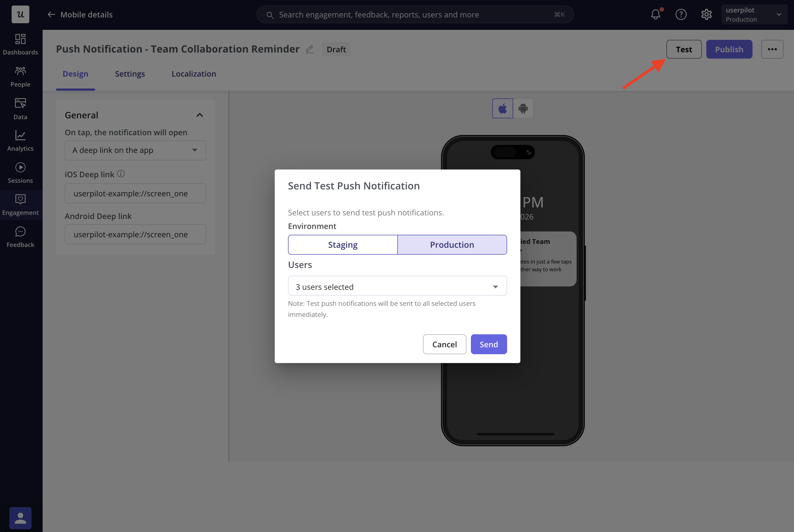
Task: Click the notifications bell icon
Action: [655, 15]
